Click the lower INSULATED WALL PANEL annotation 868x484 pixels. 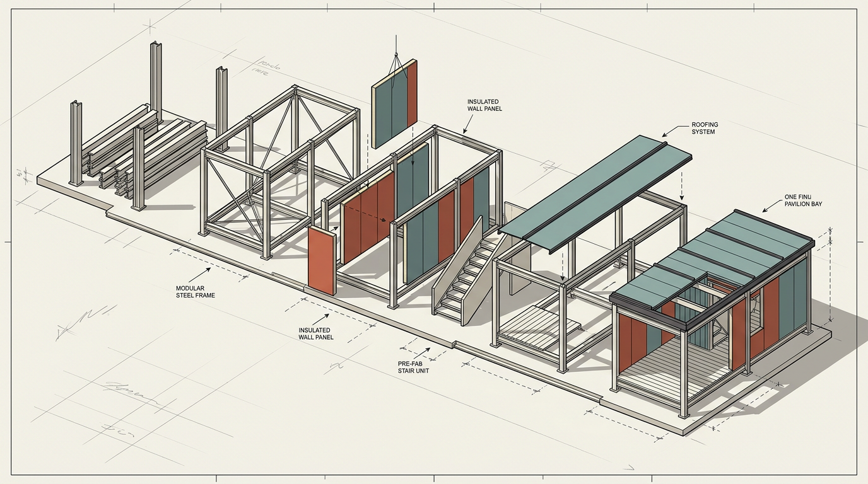tap(315, 333)
